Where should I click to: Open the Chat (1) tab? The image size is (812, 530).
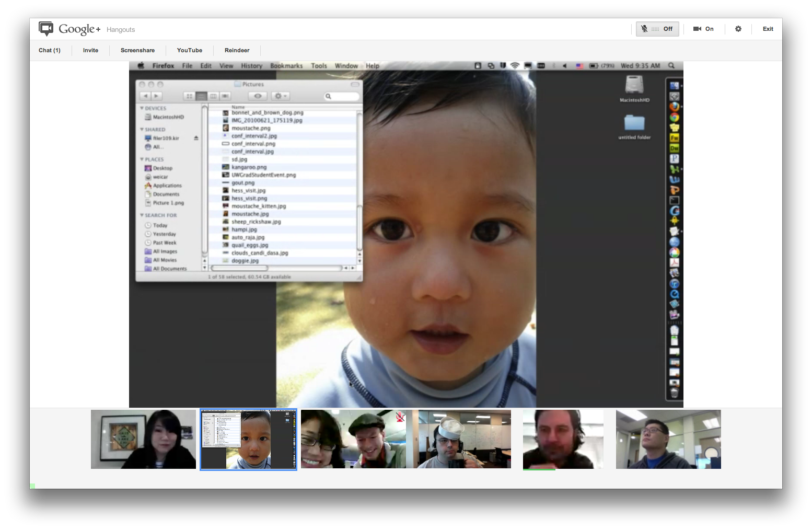(50, 50)
